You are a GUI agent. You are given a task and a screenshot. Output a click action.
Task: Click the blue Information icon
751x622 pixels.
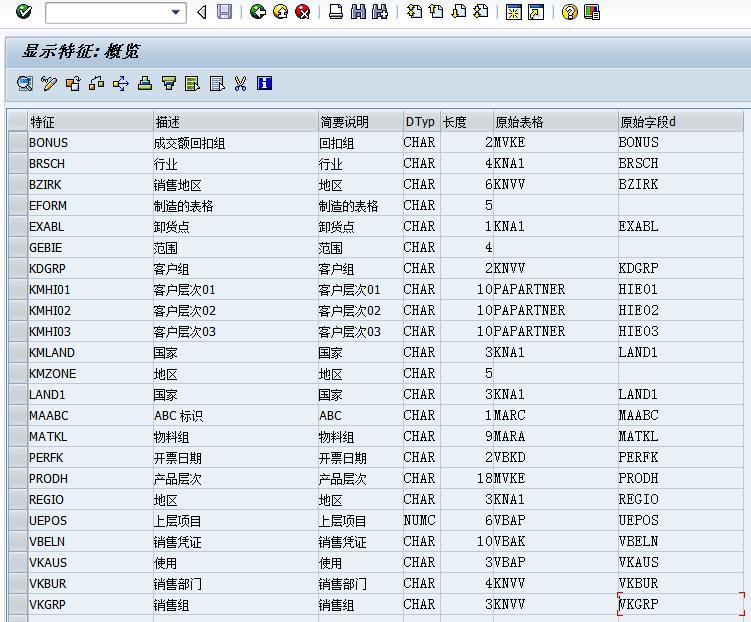tap(264, 83)
